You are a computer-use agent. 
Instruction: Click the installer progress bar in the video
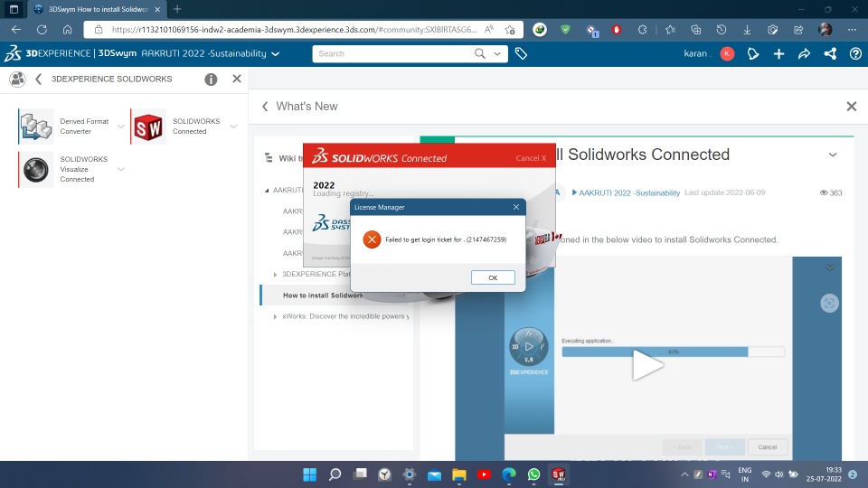coord(673,352)
